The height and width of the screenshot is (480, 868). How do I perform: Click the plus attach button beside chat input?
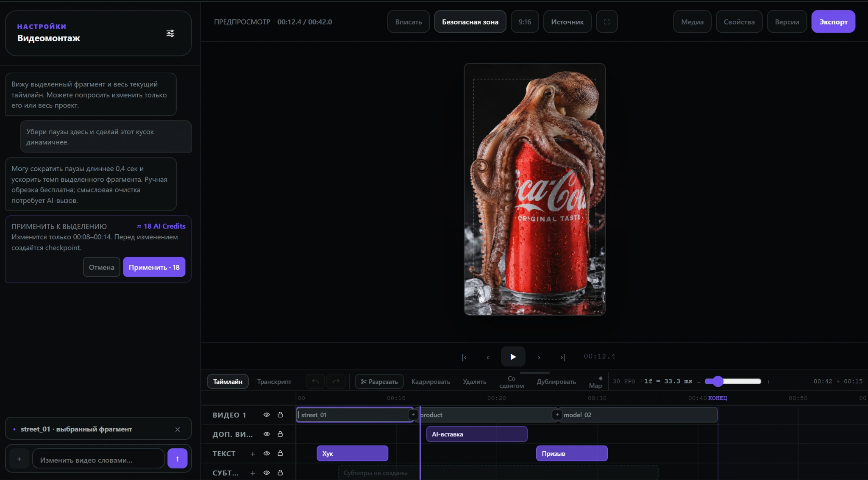point(19,459)
